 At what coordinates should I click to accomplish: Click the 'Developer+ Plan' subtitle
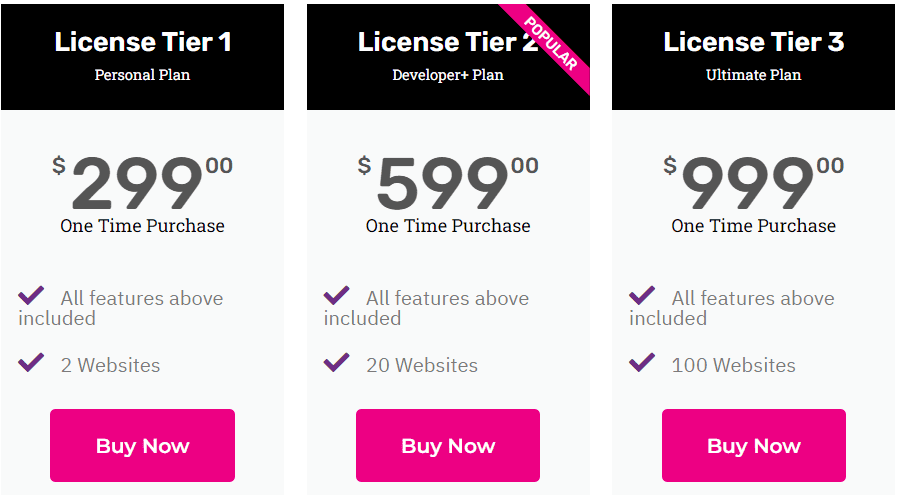[448, 75]
